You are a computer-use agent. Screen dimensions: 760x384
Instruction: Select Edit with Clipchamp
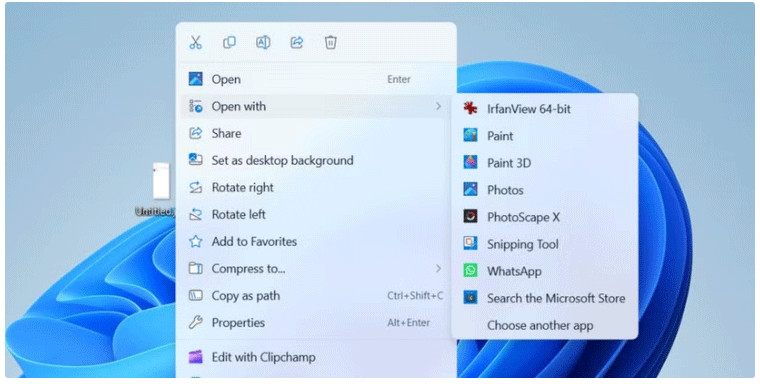click(313, 357)
